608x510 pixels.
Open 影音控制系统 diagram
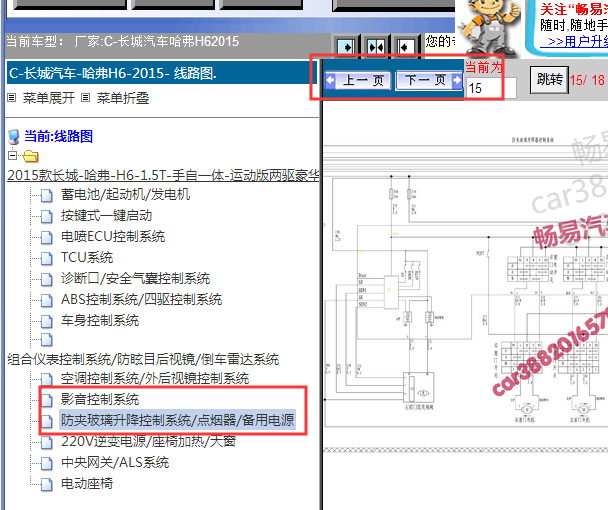(x=100, y=399)
